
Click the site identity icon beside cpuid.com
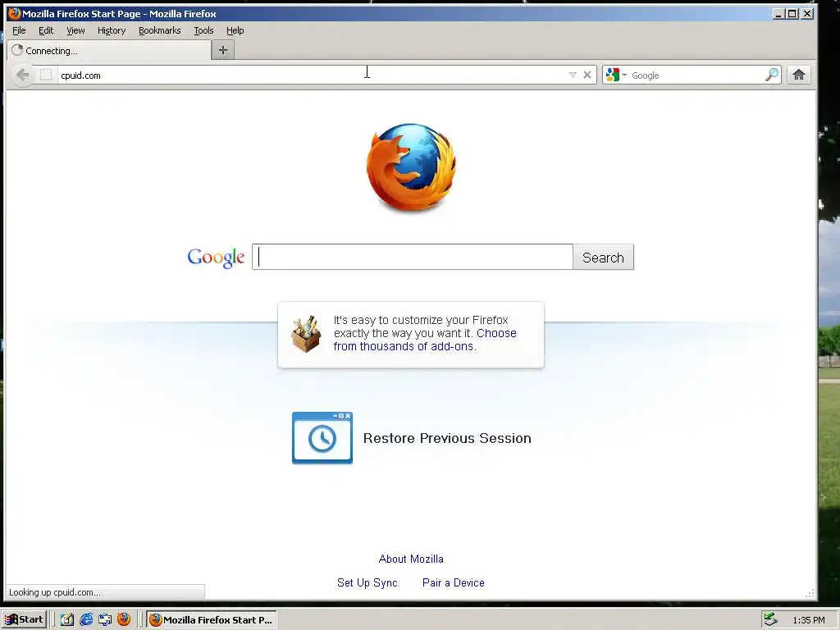(46, 75)
